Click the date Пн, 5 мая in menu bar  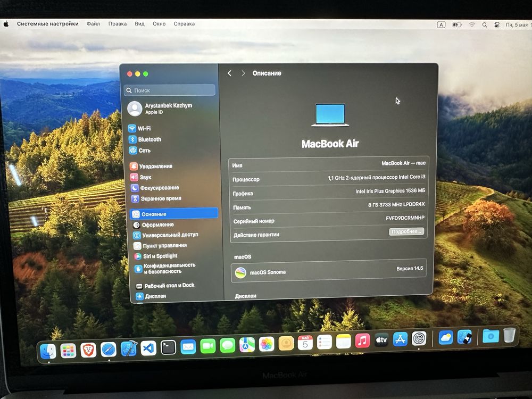point(517,25)
